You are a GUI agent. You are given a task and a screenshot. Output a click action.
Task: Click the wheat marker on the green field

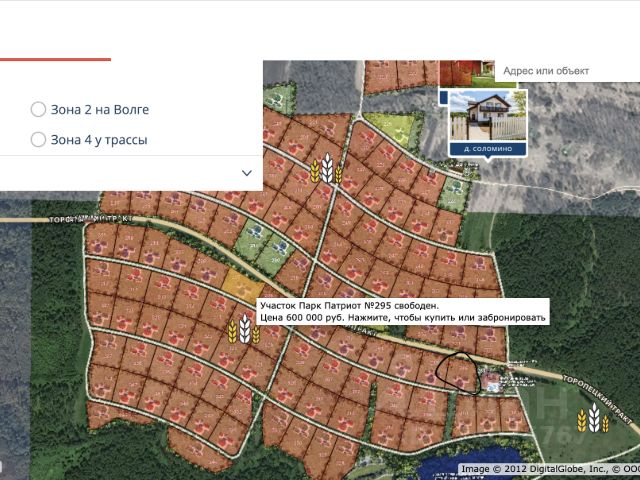click(594, 418)
